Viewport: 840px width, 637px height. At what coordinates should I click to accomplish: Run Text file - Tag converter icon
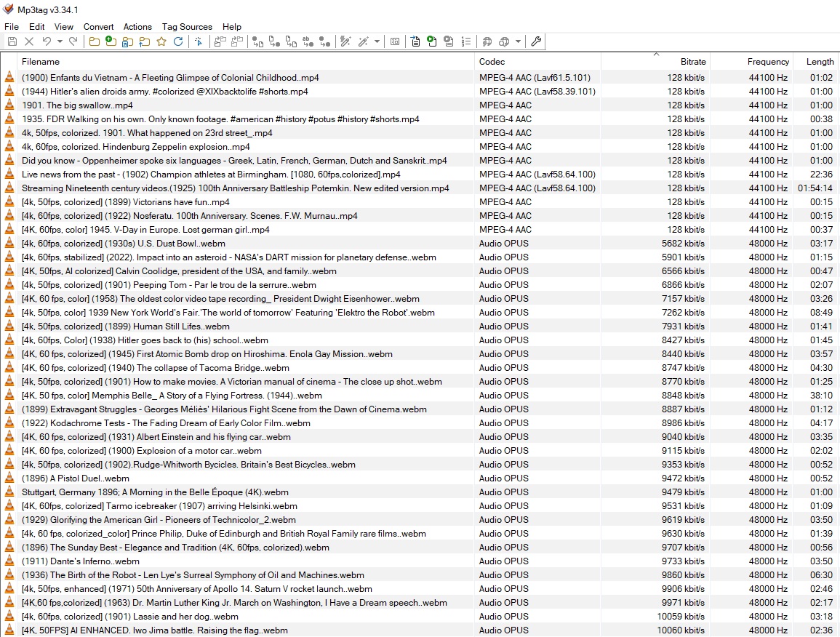click(x=308, y=41)
